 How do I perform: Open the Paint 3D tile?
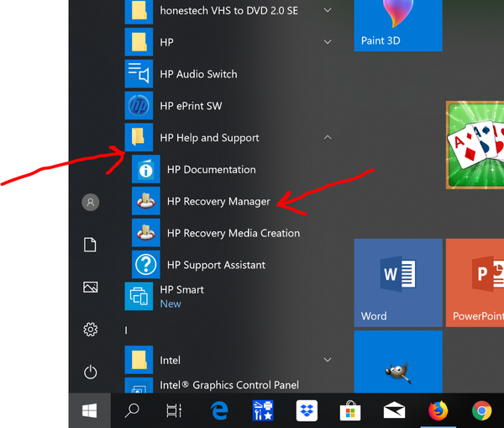coord(398,25)
